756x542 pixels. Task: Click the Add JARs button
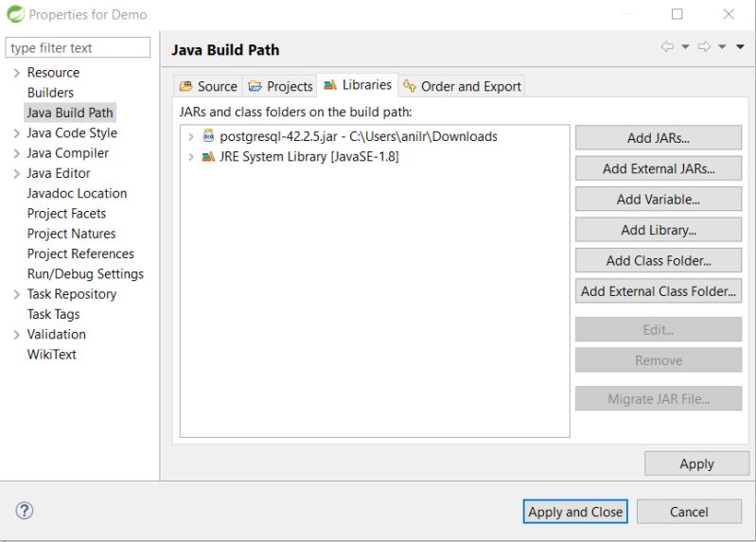[x=659, y=138]
